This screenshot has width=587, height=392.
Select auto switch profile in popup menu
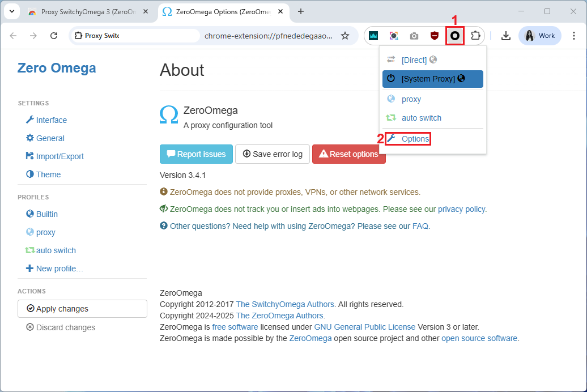tap(421, 118)
